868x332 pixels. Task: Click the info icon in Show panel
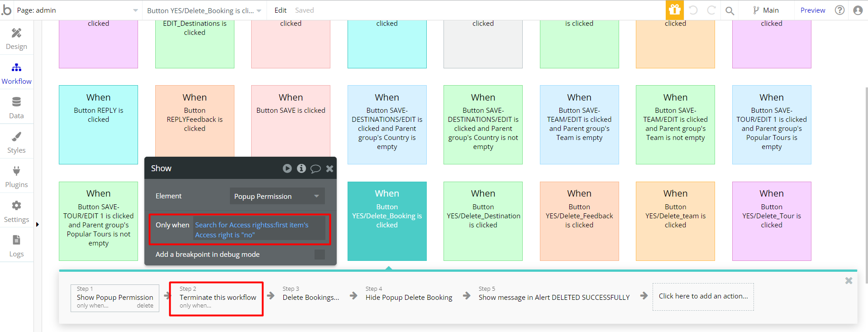[x=301, y=168]
